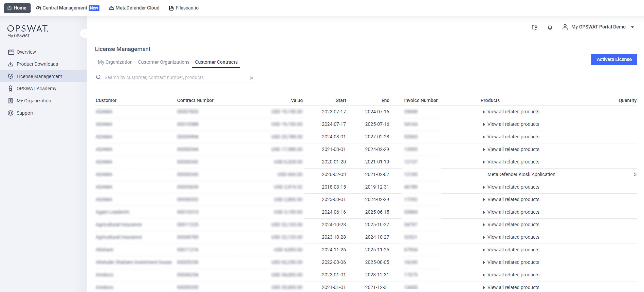Switch to Customer Organizations tab
Screen dimensions: 644x292
pyautogui.click(x=163, y=62)
